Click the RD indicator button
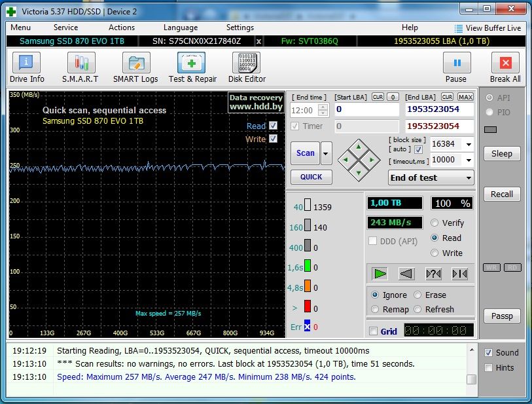This screenshot has width=532, height=404. point(512,268)
